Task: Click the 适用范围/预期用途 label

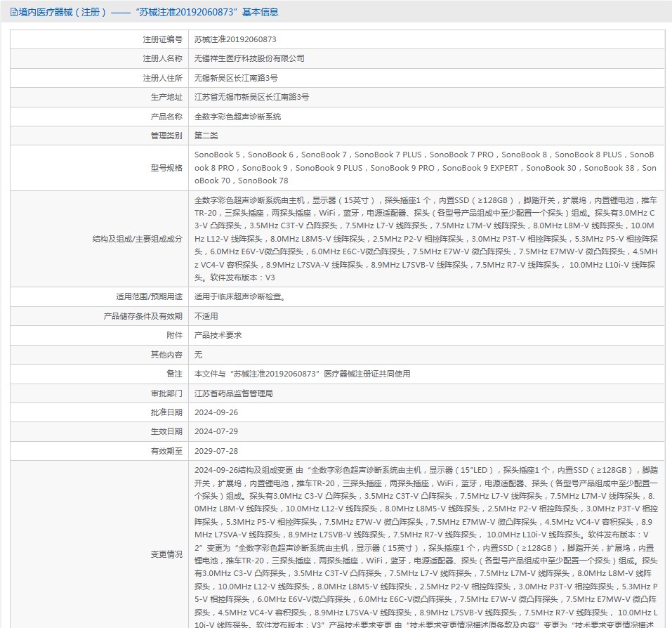Action: [x=149, y=296]
